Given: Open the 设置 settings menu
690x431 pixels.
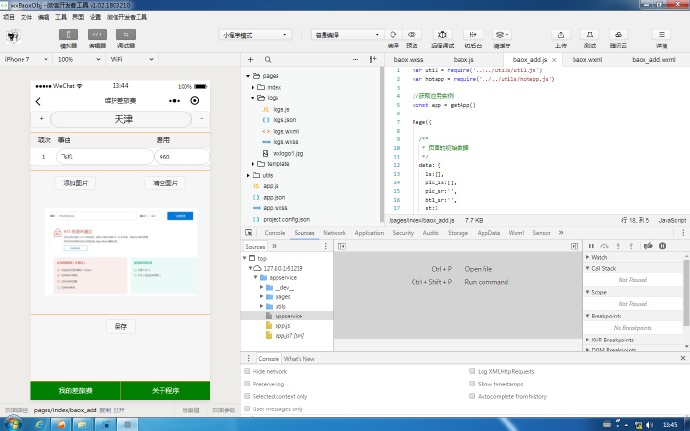Looking at the screenshot, I should click(95, 17).
